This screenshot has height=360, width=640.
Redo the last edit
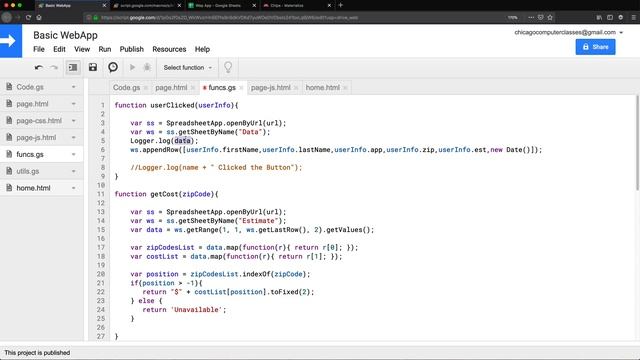53,67
